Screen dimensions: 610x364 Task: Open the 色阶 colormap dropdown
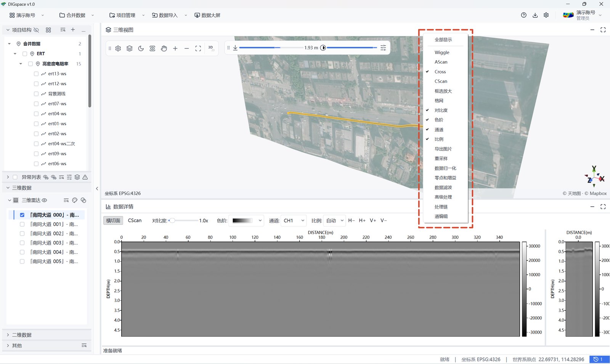246,220
